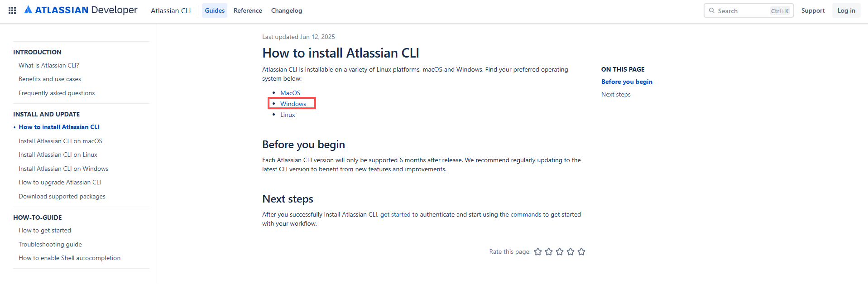Open the Changelog tab

pos(287,10)
